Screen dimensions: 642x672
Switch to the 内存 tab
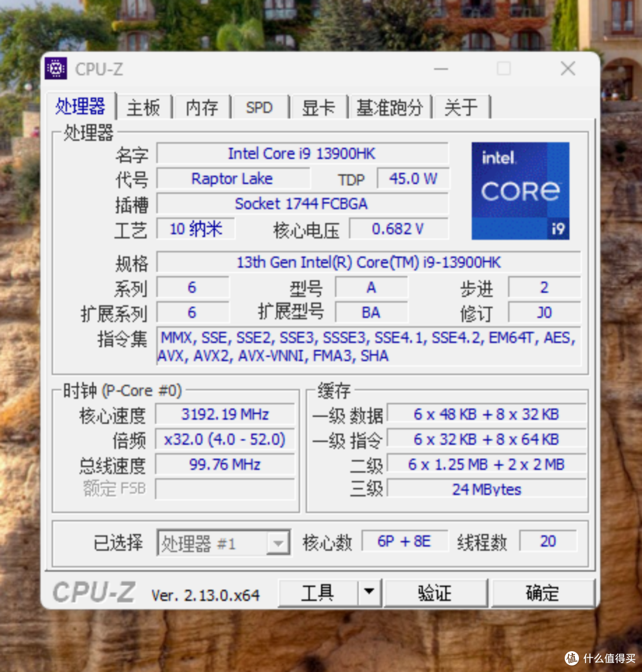tap(202, 107)
